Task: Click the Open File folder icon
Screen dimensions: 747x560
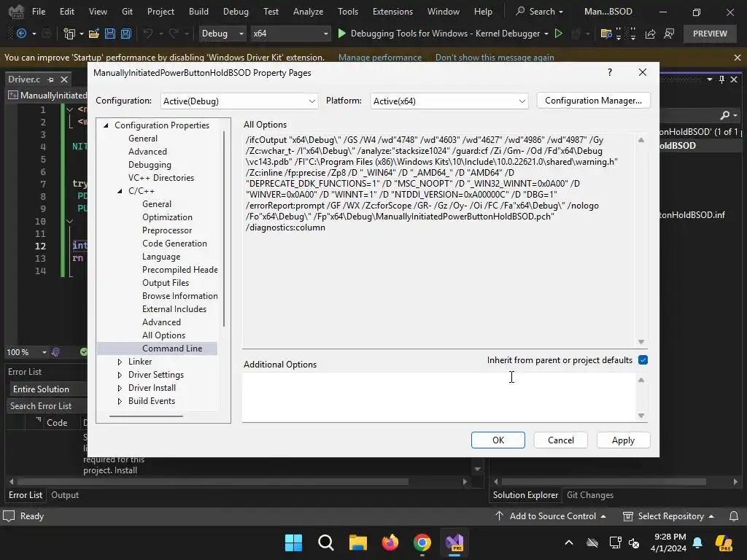Action: coord(94,34)
